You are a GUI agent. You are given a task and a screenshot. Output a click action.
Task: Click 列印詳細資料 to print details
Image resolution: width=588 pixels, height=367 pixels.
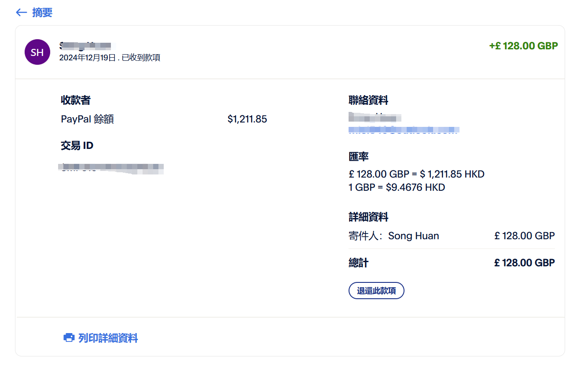(x=107, y=338)
